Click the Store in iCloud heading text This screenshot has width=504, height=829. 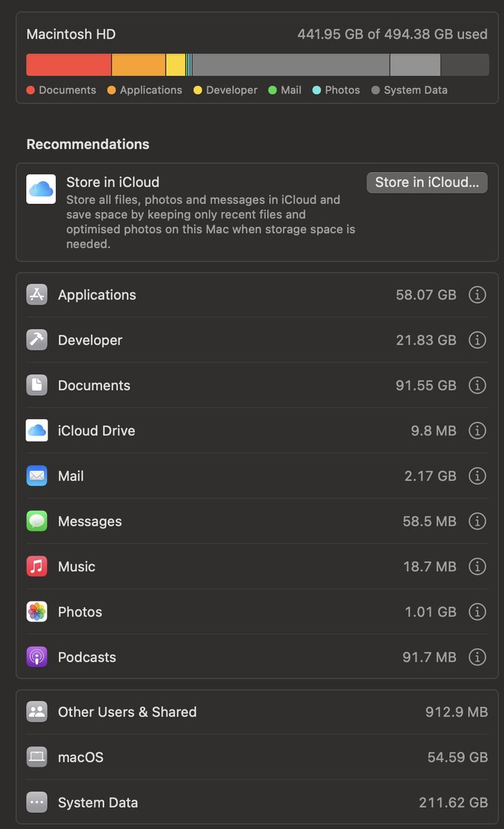tap(113, 182)
